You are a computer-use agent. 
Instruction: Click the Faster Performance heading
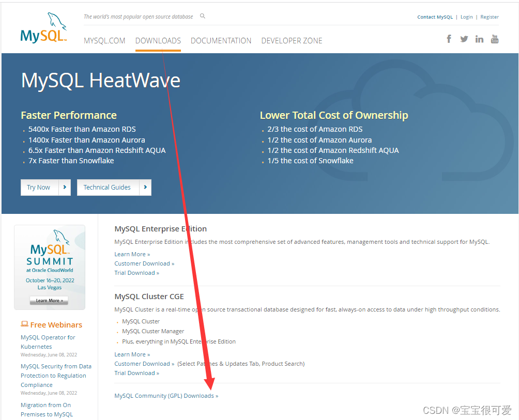coord(69,115)
